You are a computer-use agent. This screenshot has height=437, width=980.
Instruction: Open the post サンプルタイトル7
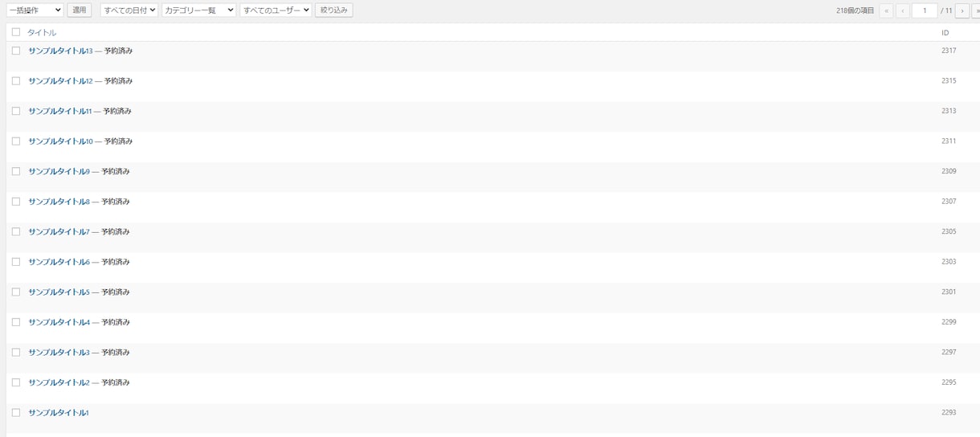coord(59,231)
